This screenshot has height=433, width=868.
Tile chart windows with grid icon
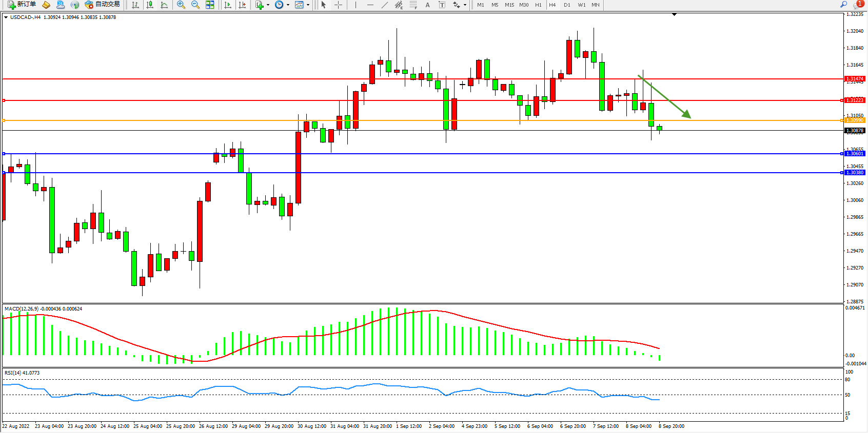click(210, 5)
